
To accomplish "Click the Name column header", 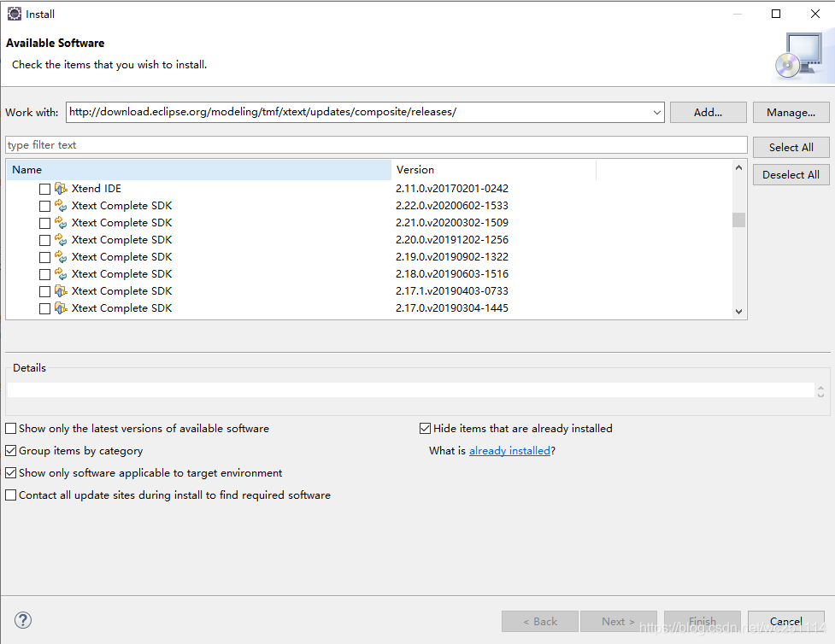I will (198, 170).
